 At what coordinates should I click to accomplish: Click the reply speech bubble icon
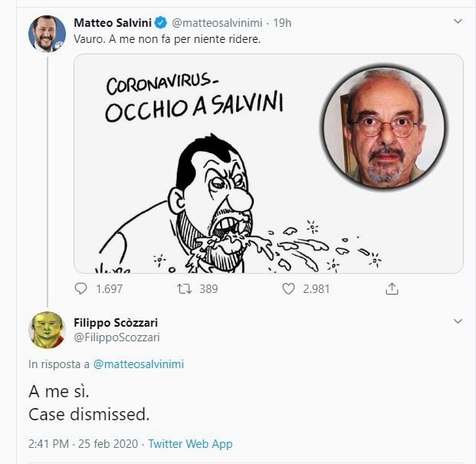pos(82,289)
